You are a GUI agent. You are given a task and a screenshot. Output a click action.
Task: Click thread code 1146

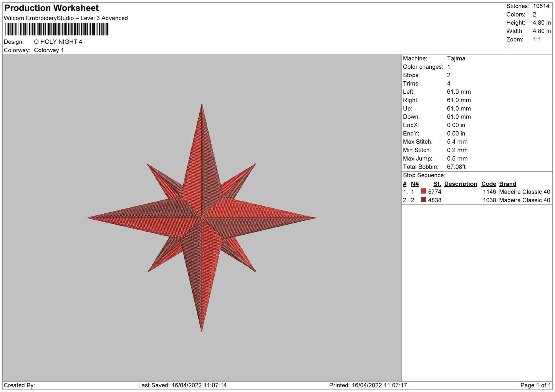click(x=489, y=192)
